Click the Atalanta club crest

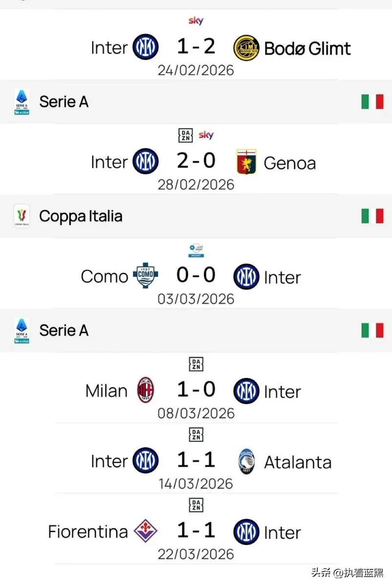[247, 462]
